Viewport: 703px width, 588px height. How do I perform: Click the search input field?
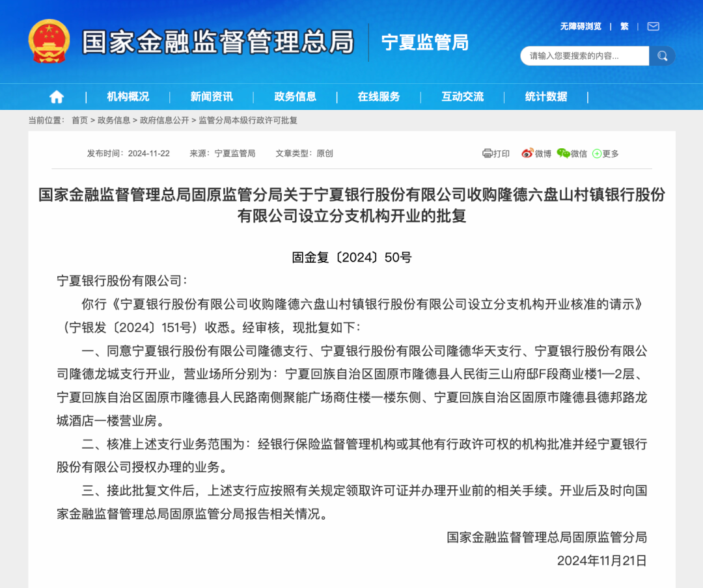tap(585, 56)
